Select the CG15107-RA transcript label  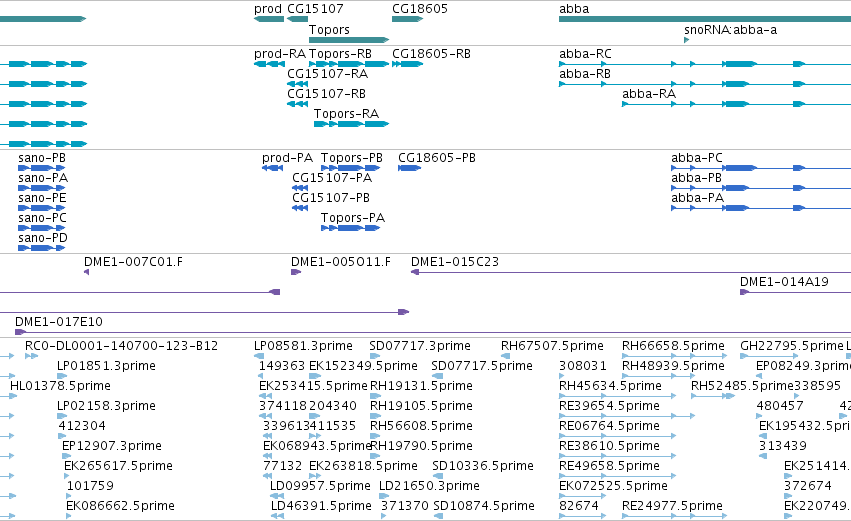(327, 74)
